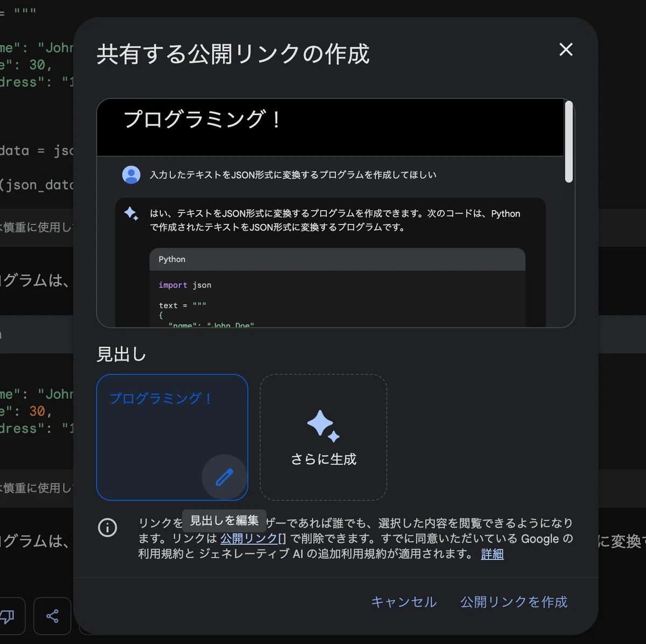Click 公開リンクを作成 button
Screen dimensions: 646x644
pos(514,602)
